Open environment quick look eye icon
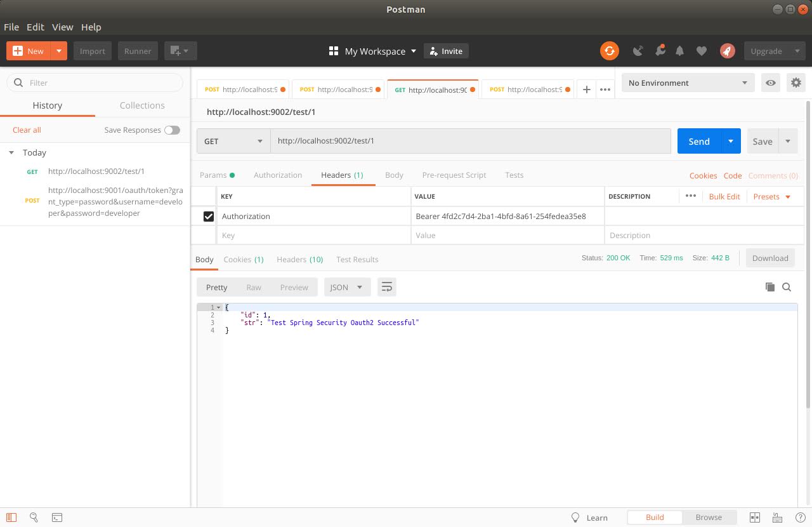812x527 pixels. [x=771, y=83]
